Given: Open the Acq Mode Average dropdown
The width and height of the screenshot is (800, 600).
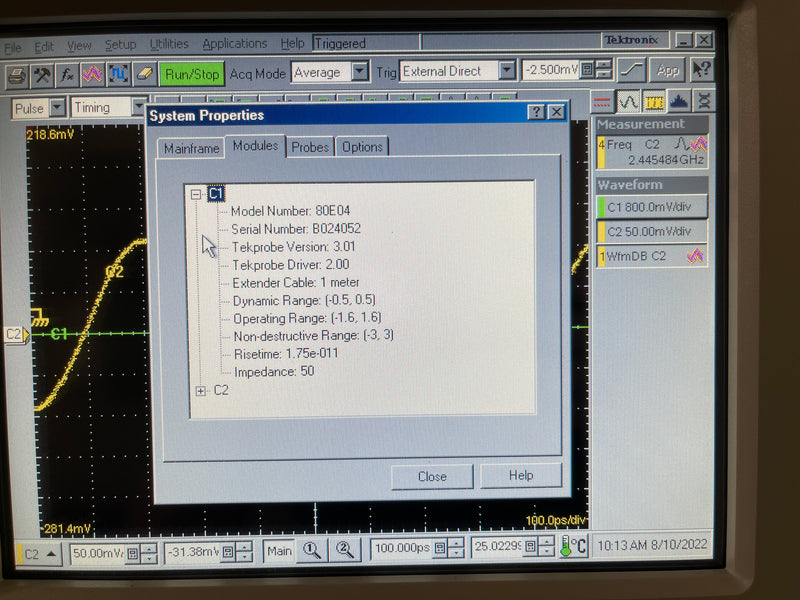Looking at the screenshot, I should [360, 72].
